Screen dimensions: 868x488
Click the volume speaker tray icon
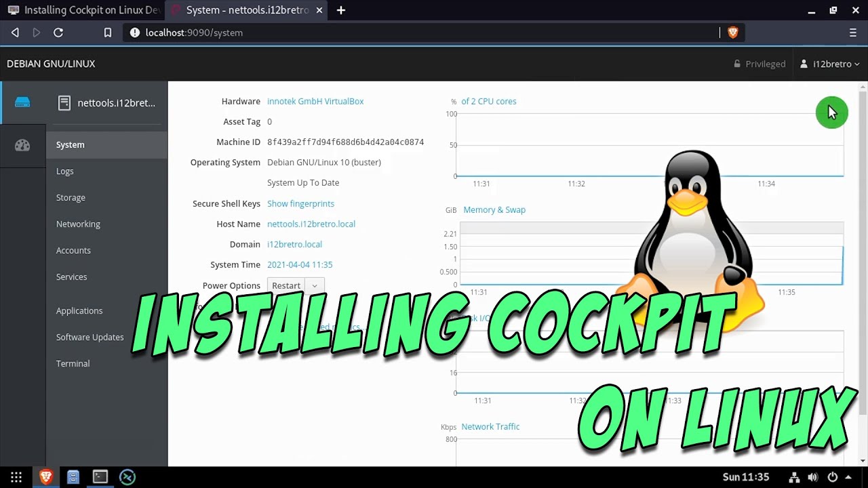[813, 477]
